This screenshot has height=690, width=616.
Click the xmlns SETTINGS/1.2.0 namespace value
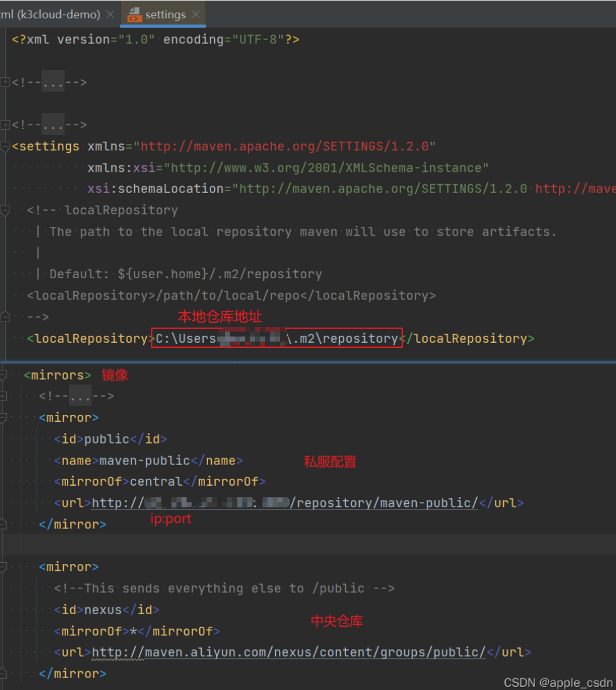point(285,146)
